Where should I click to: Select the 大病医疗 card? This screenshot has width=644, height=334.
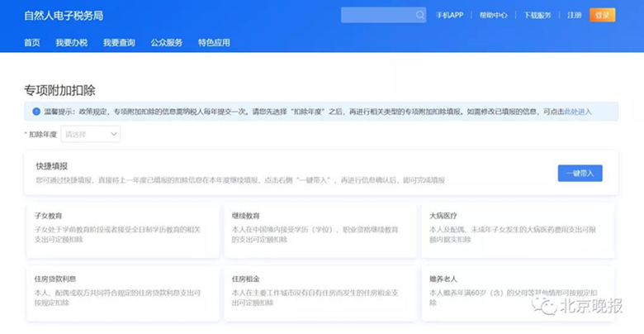[x=518, y=231]
